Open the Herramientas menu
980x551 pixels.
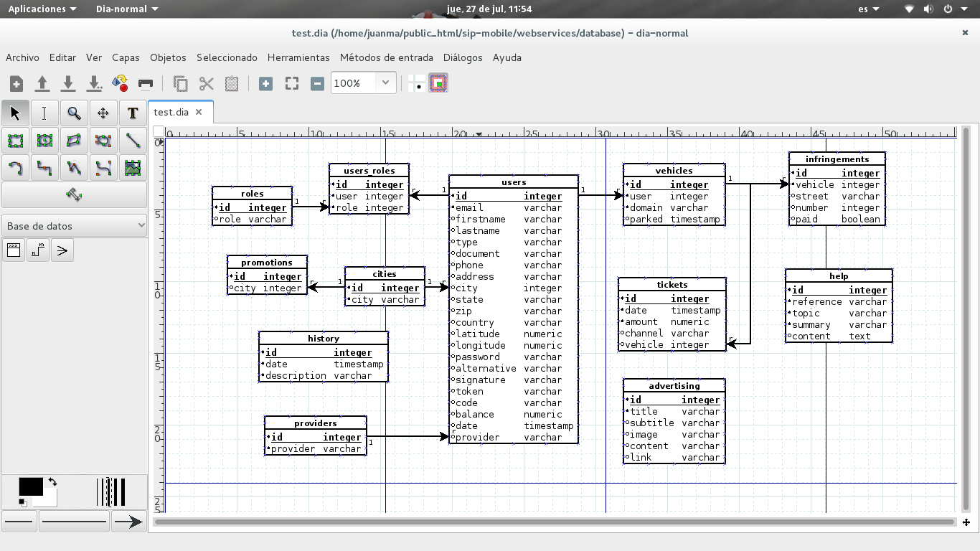298,57
